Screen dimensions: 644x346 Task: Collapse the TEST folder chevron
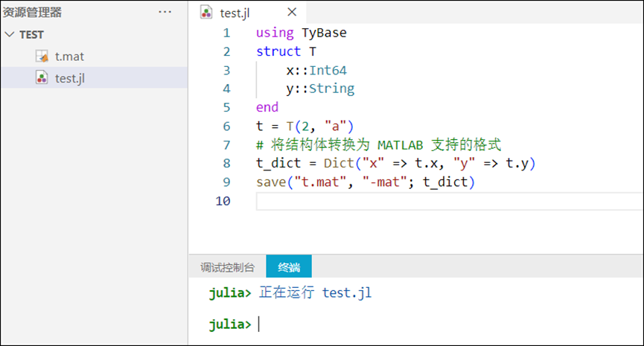[x=10, y=34]
